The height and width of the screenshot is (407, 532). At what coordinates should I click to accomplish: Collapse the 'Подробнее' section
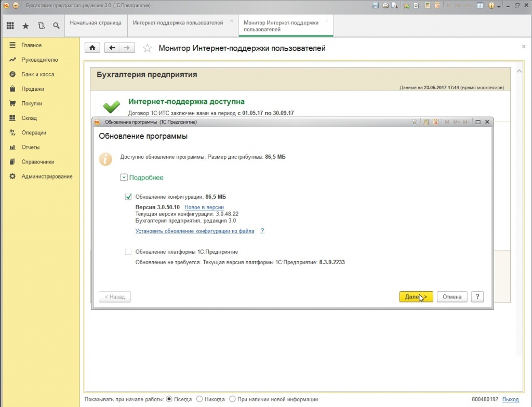124,178
